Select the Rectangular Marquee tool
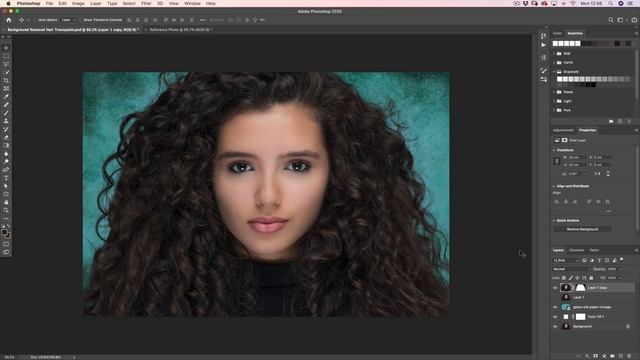 click(x=6, y=56)
